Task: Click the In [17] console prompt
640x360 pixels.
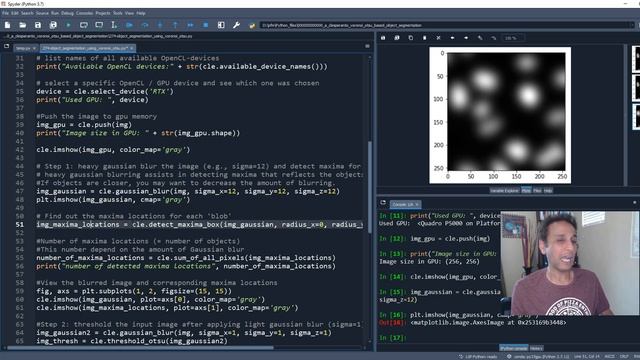Action: point(392,338)
